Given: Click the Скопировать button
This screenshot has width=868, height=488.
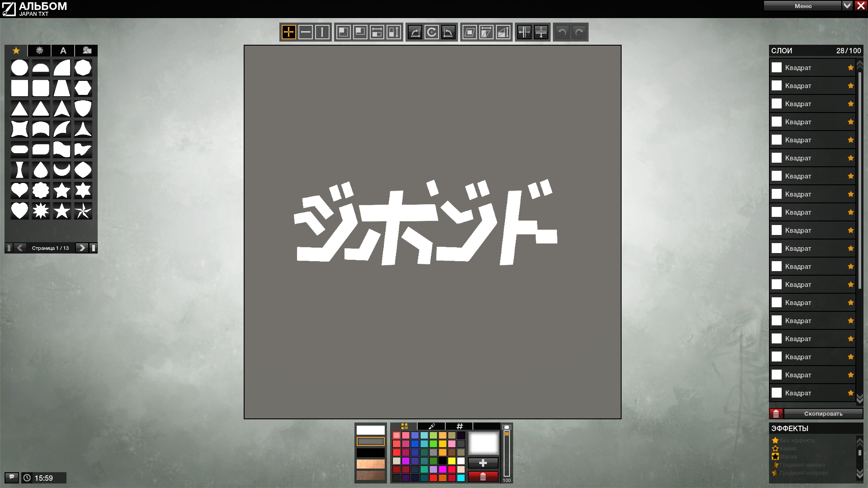Looking at the screenshot, I should click(823, 413).
